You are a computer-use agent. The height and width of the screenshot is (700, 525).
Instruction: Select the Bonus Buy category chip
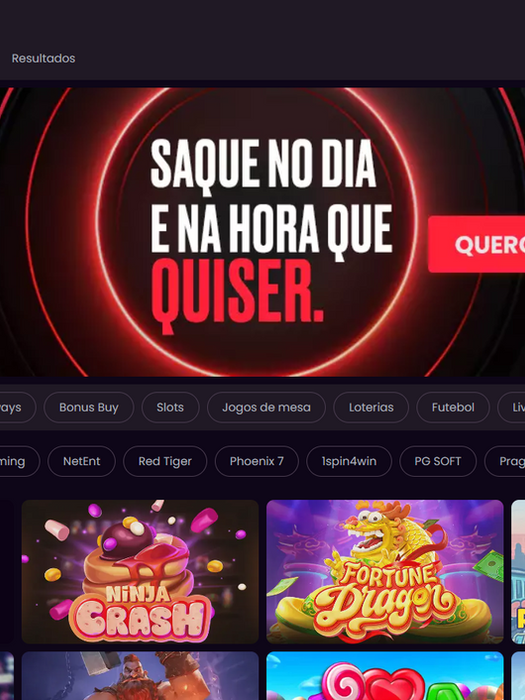tap(89, 407)
